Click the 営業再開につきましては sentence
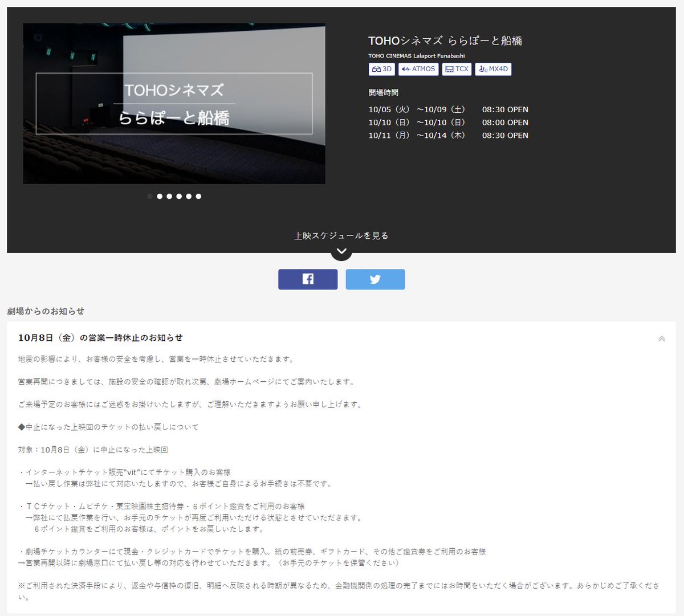684x616 pixels. (x=188, y=382)
